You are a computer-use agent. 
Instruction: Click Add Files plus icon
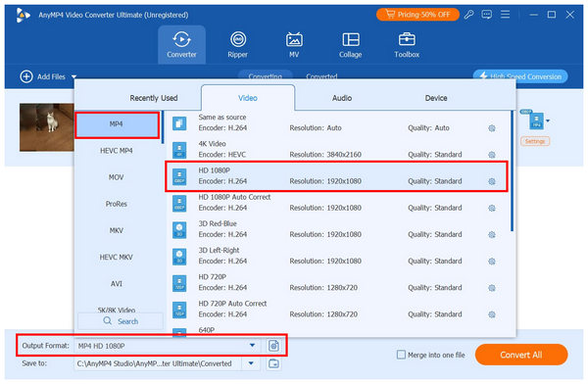point(26,76)
